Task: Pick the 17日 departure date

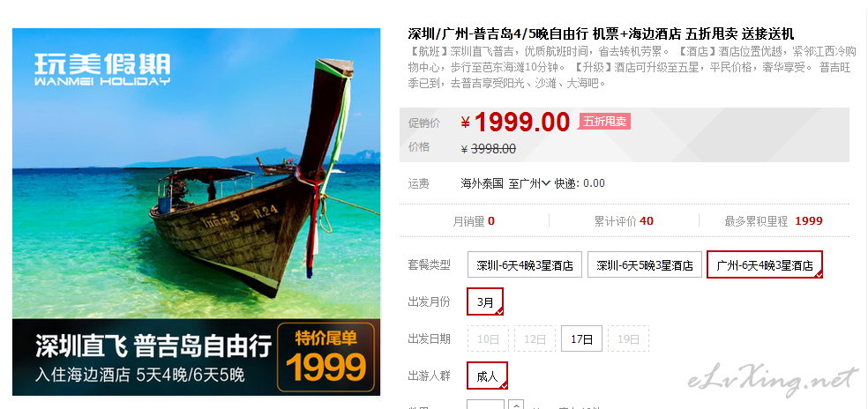Action: (581, 338)
